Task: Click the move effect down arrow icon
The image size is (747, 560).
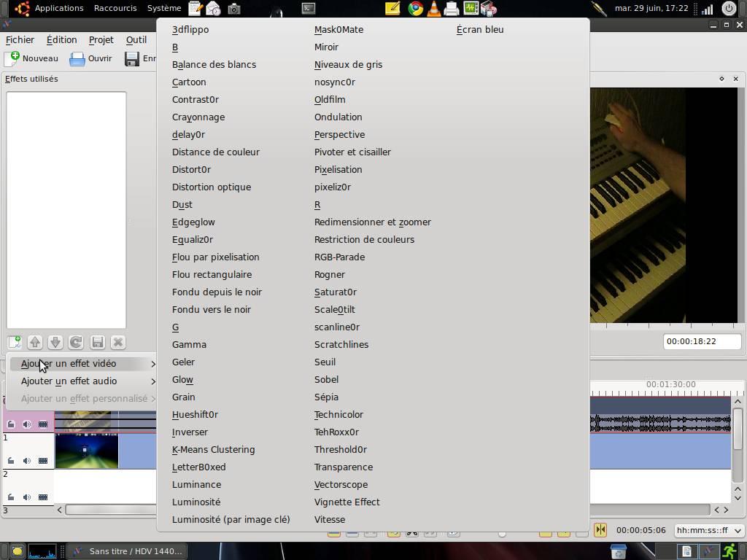Action: [x=55, y=341]
